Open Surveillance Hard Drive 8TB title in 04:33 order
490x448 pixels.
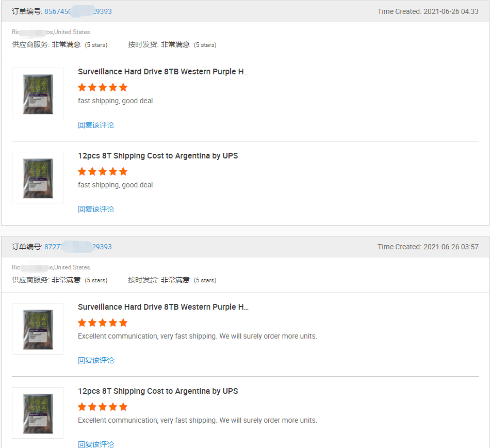pos(163,72)
